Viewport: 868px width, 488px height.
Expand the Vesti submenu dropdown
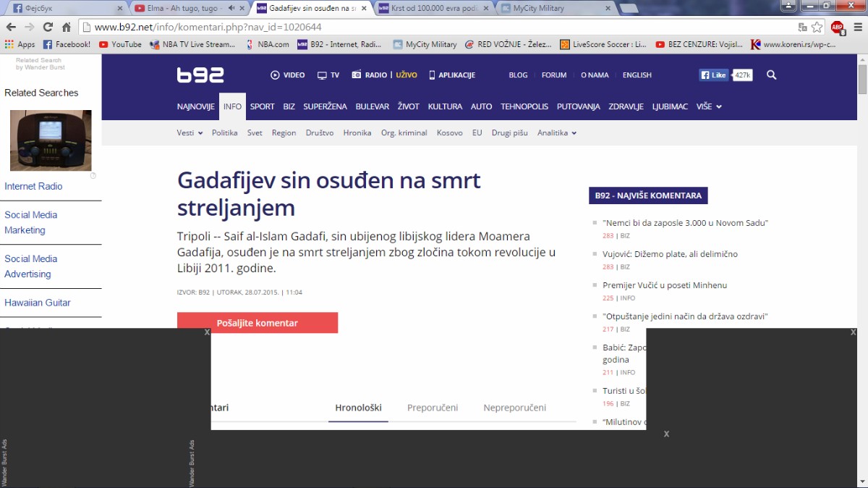click(190, 132)
